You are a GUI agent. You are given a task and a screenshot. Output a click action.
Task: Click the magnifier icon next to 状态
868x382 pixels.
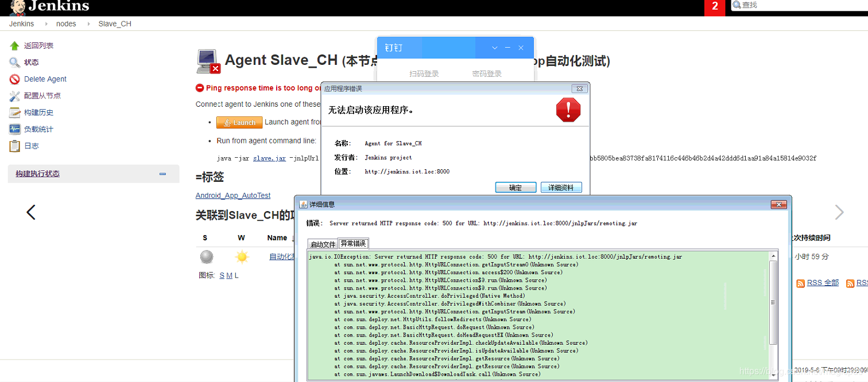(14, 63)
